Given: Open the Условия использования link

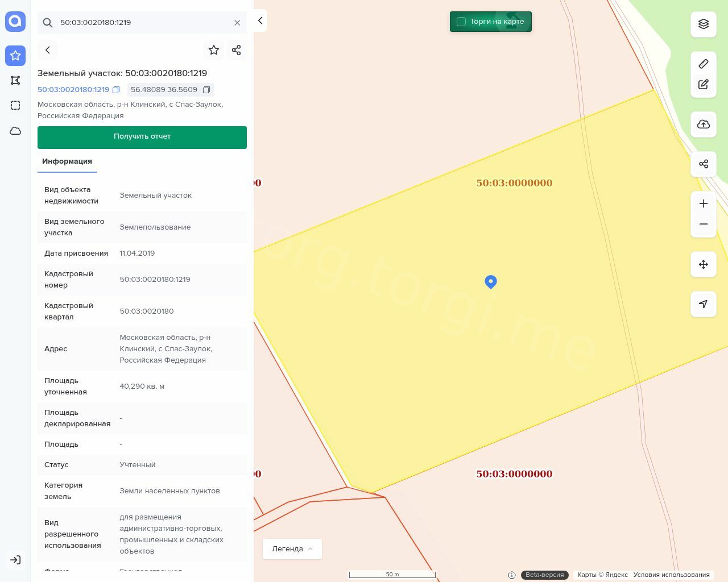Looking at the screenshot, I should [671, 575].
